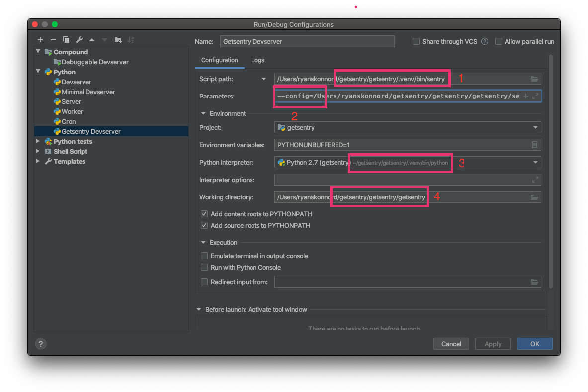Screen dimensions: 588x392
Task: Click the wrench Edit Templates icon
Action: pyautogui.click(x=79, y=40)
